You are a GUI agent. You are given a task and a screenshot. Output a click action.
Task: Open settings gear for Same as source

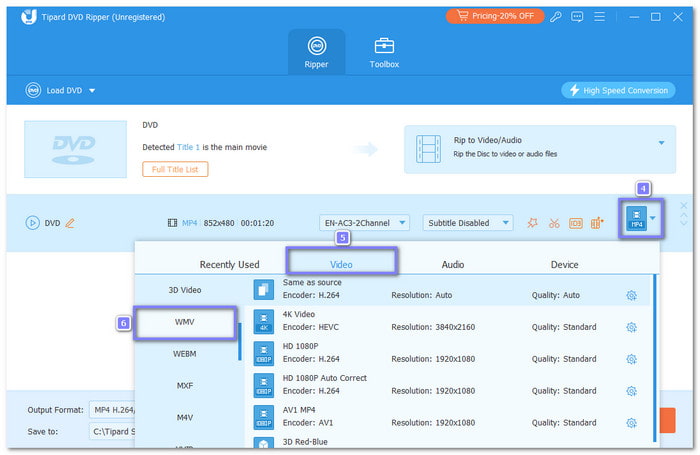click(631, 295)
